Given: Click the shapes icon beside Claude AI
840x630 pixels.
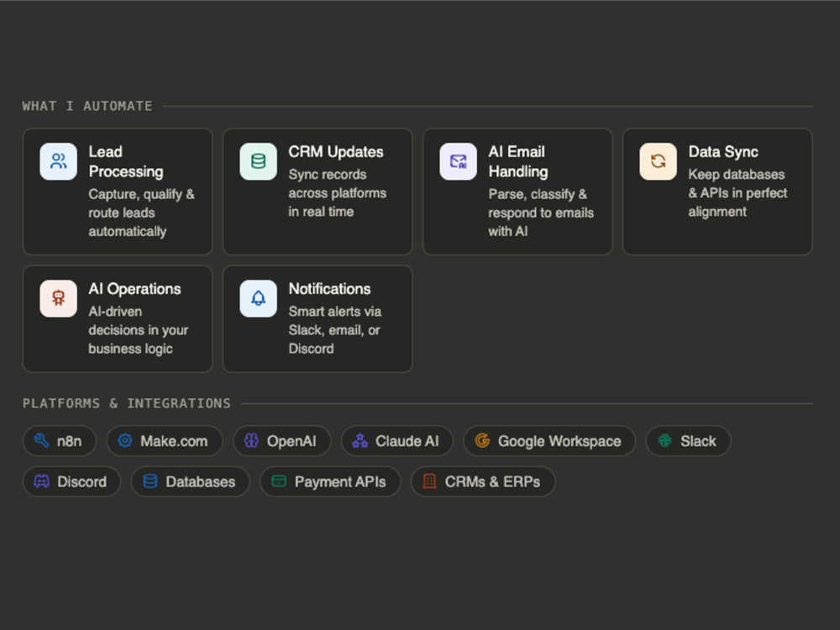Looking at the screenshot, I should click(x=360, y=441).
